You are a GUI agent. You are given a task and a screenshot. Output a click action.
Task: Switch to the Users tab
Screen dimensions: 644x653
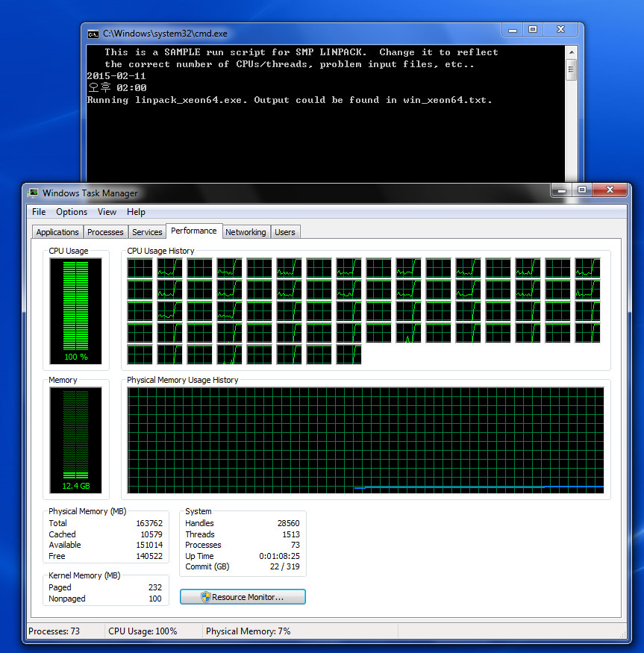tap(285, 232)
